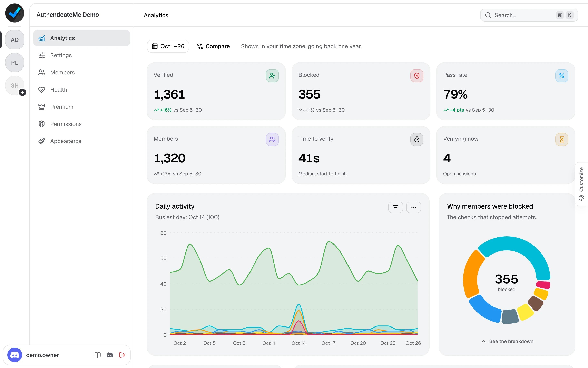Click the Verified 1,361 value
Screen dimensions: 588x368
pos(169,94)
